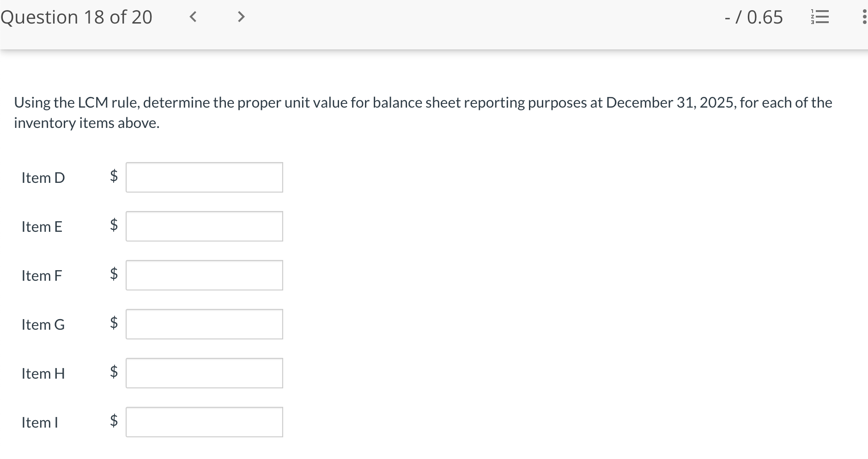This screenshot has width=868, height=459.
Task: Expand the overflow options menu
Action: (x=865, y=17)
